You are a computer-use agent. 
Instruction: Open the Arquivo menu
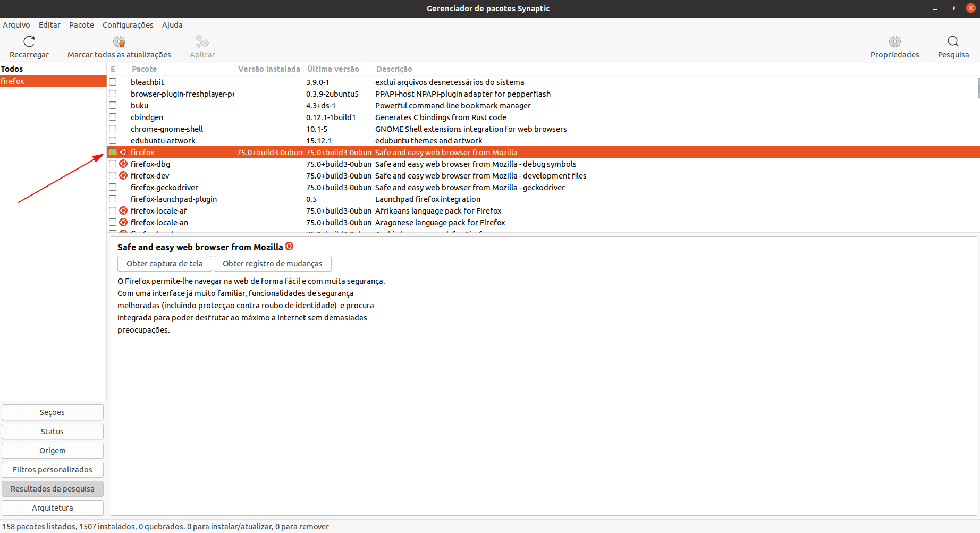(16, 25)
